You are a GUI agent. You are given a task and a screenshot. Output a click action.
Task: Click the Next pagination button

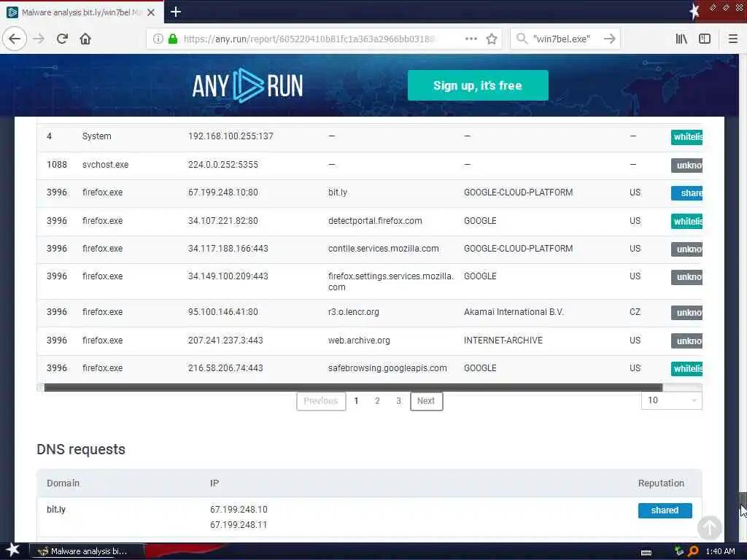pos(426,401)
